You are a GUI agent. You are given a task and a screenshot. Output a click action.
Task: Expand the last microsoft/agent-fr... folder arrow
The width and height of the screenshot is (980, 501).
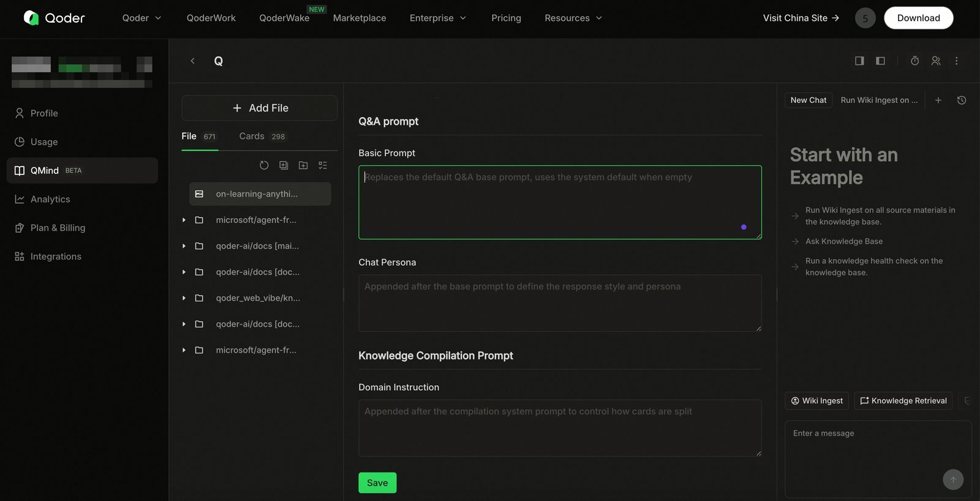coord(184,350)
